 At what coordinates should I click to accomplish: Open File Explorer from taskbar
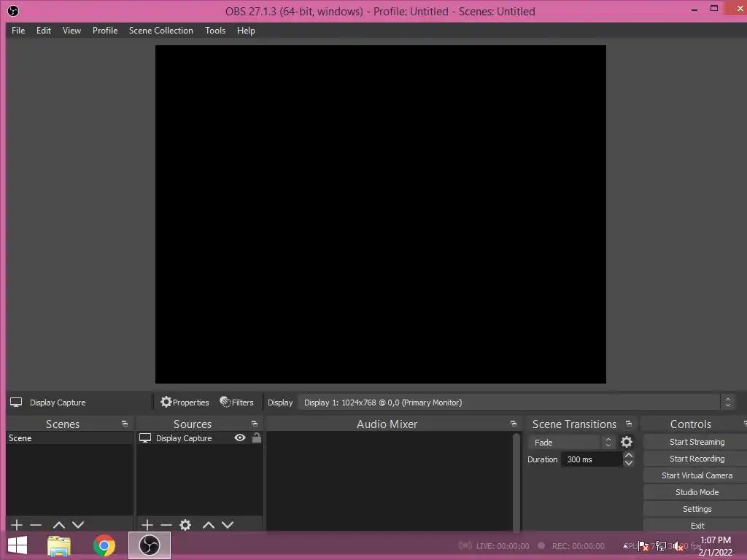pos(59,545)
